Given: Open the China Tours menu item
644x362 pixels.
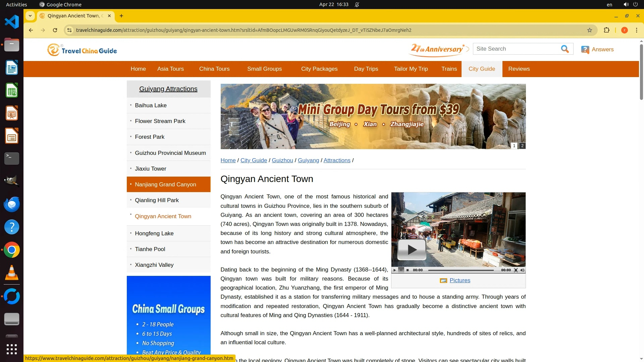Looking at the screenshot, I should [214, 69].
